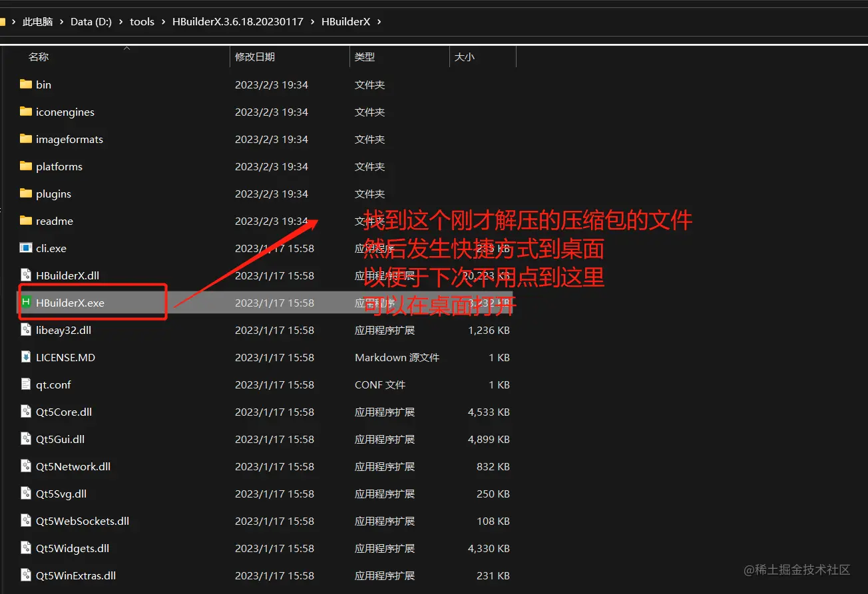Select the Qt5WebSockets.dll file name
The height and width of the screenshot is (594, 868).
coord(83,521)
